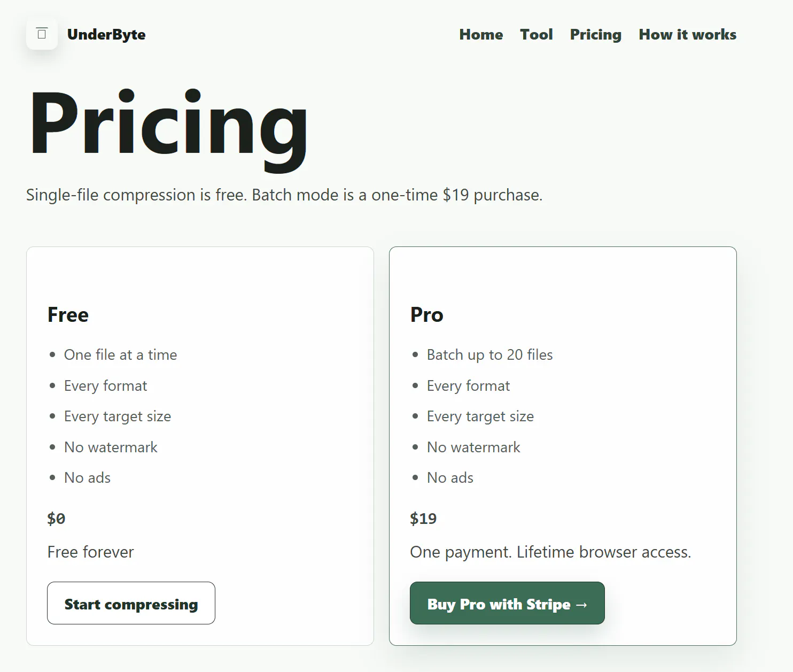This screenshot has height=672, width=793.
Task: Click the Start compressing button
Action: click(131, 603)
